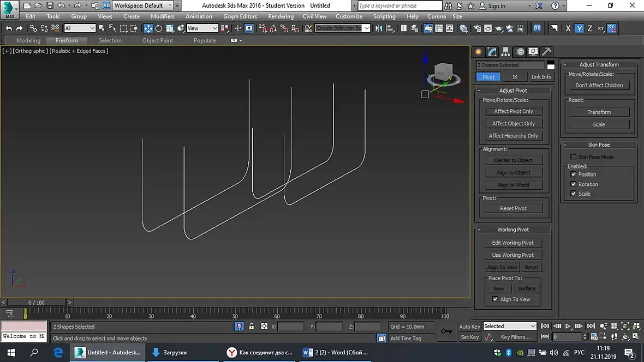
Task: Click the object color swatch beside name field
Action: pos(551,65)
